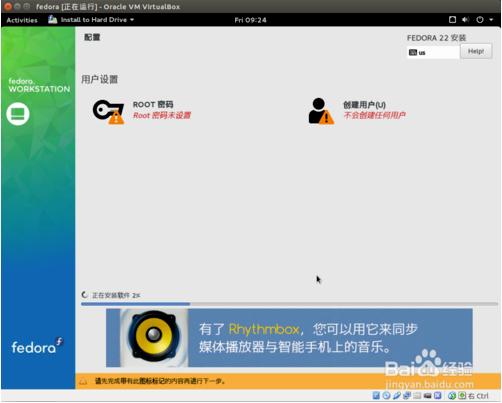
Task: Click the 用户设置 section heading
Action: [100, 79]
